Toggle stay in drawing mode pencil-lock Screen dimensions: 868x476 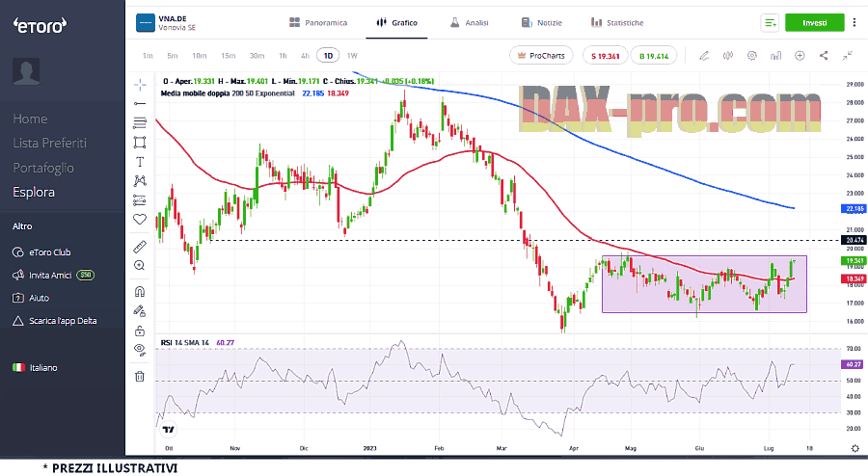[x=140, y=311]
